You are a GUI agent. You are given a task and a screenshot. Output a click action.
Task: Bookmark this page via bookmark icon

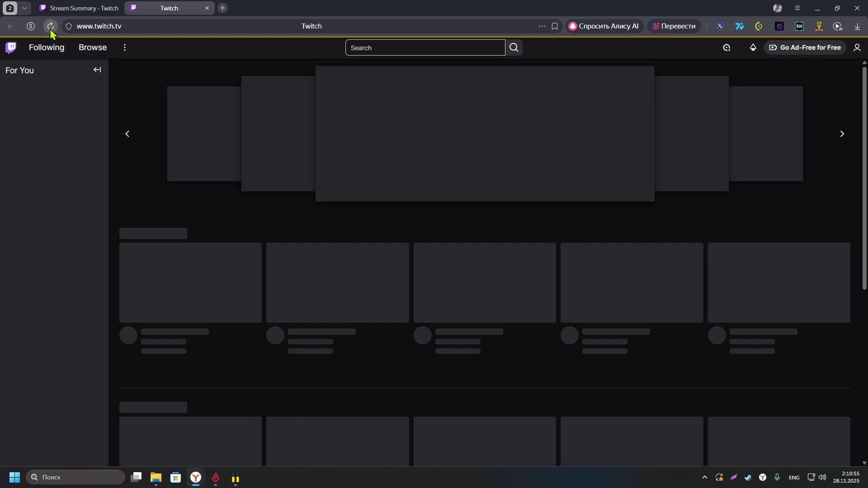click(x=555, y=26)
